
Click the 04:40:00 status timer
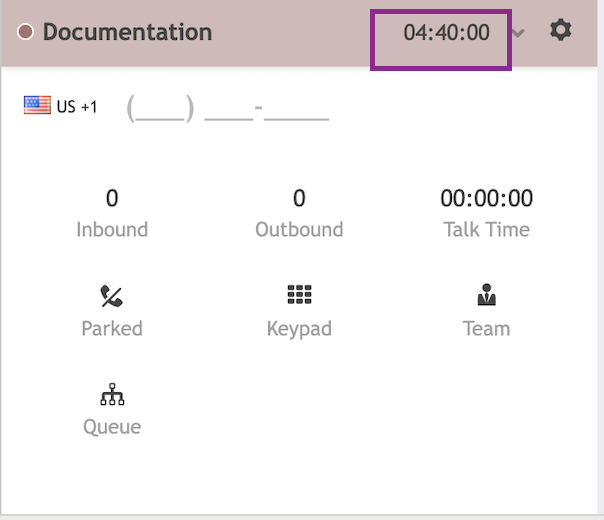point(446,32)
